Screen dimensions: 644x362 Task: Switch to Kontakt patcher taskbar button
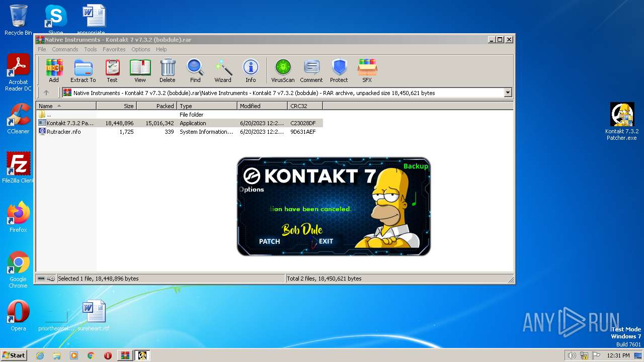point(142,355)
